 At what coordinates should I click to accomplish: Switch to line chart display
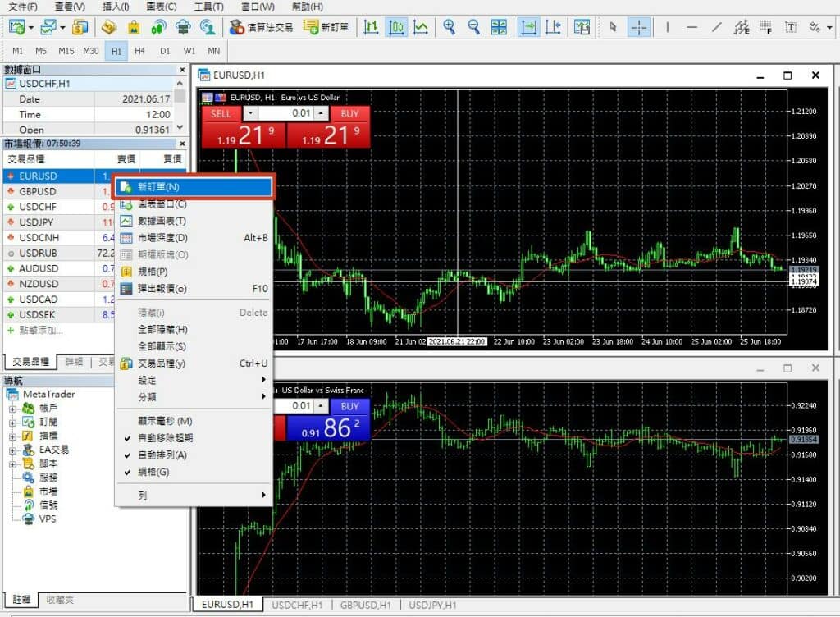point(421,27)
